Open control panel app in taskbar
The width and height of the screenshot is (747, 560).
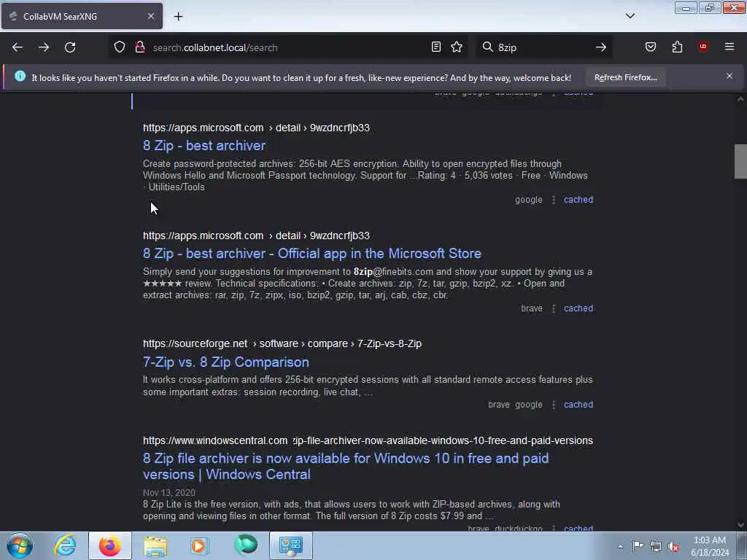pyautogui.click(x=291, y=545)
